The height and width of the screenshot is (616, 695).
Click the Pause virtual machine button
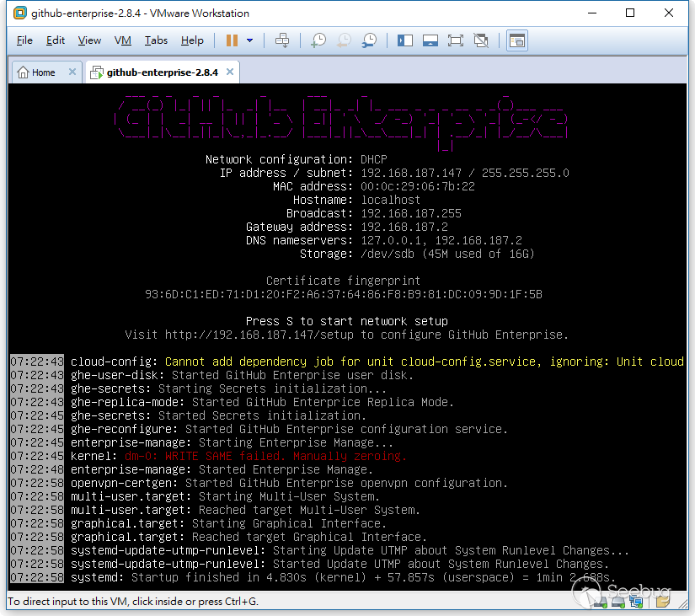[x=232, y=40]
